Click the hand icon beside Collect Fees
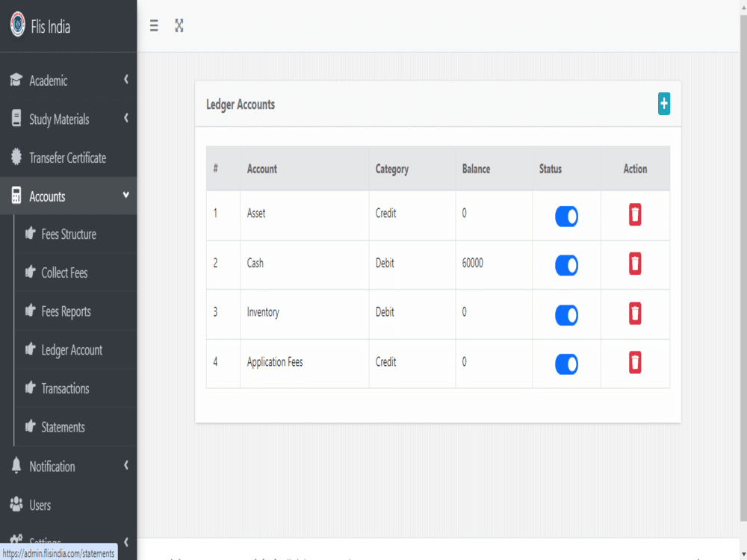The height and width of the screenshot is (560, 747). click(31, 272)
